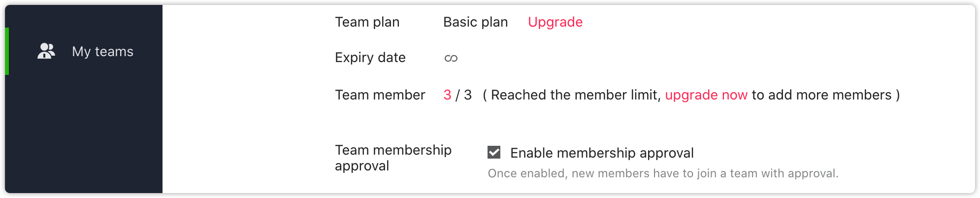Click the closing parenthesis after members
Viewport: 980px width, 198px height.
(898, 95)
